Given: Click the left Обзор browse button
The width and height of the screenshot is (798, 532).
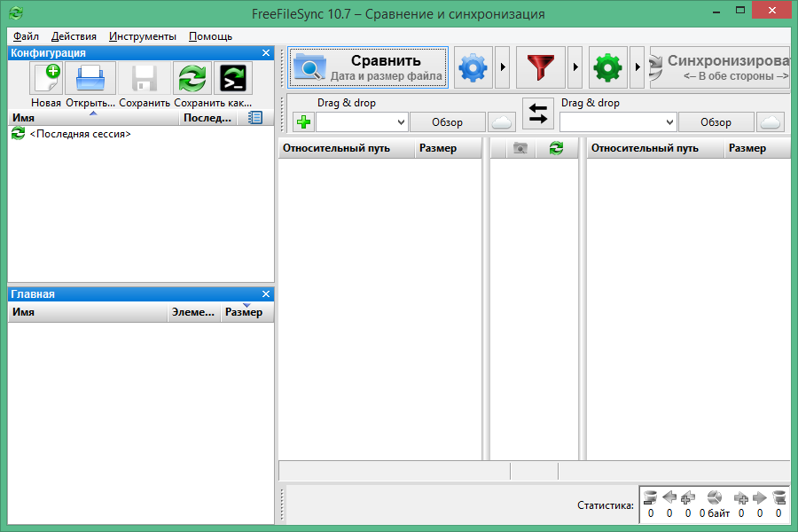Looking at the screenshot, I should (447, 121).
